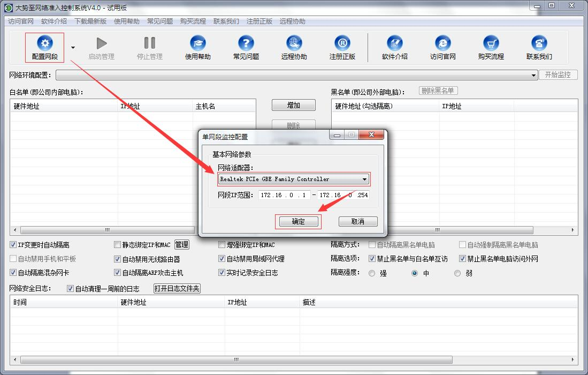Click the 打开日志文件夹 button
This screenshot has width=588, height=375.
pyautogui.click(x=177, y=288)
